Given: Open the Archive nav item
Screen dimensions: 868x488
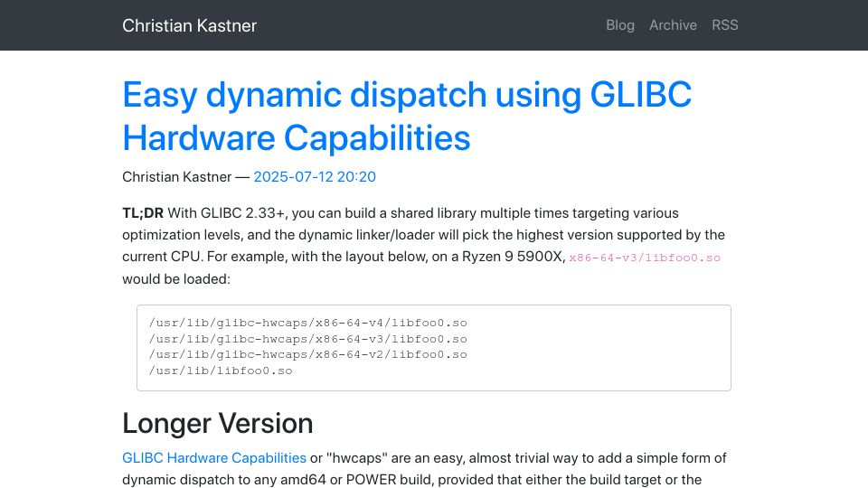Looking at the screenshot, I should (673, 25).
